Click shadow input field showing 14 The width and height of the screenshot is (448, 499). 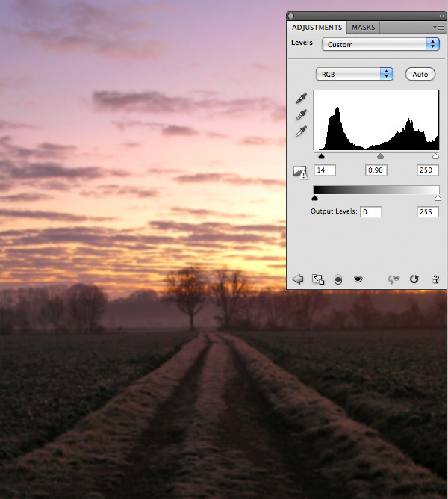coord(325,170)
